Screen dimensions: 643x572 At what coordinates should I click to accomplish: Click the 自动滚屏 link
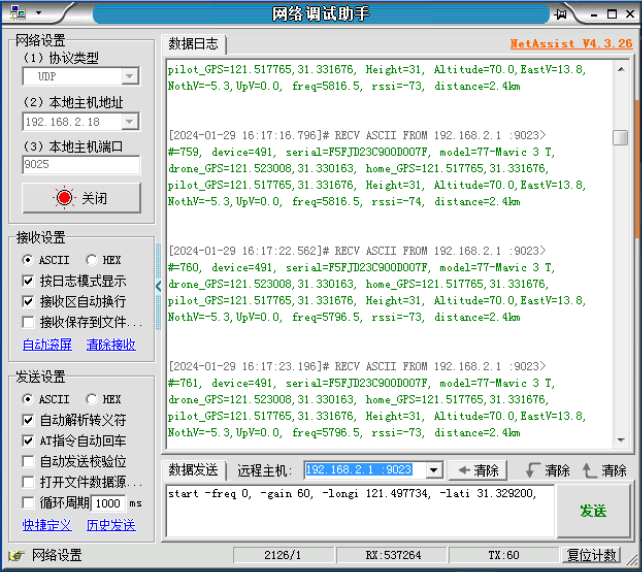(47, 344)
